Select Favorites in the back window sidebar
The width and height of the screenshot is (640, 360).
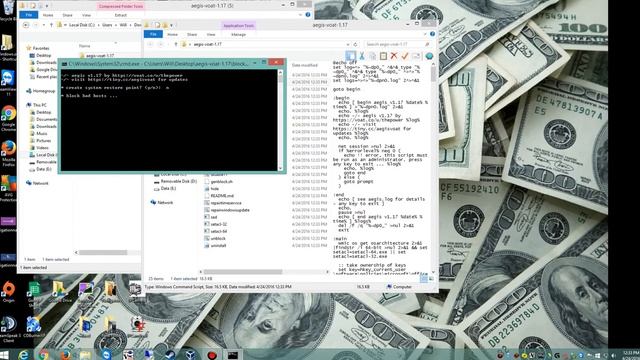(38, 48)
